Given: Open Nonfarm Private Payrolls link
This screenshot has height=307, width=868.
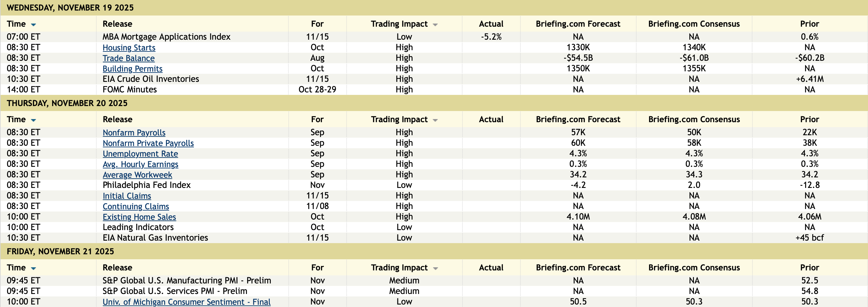Looking at the screenshot, I should click(148, 143).
